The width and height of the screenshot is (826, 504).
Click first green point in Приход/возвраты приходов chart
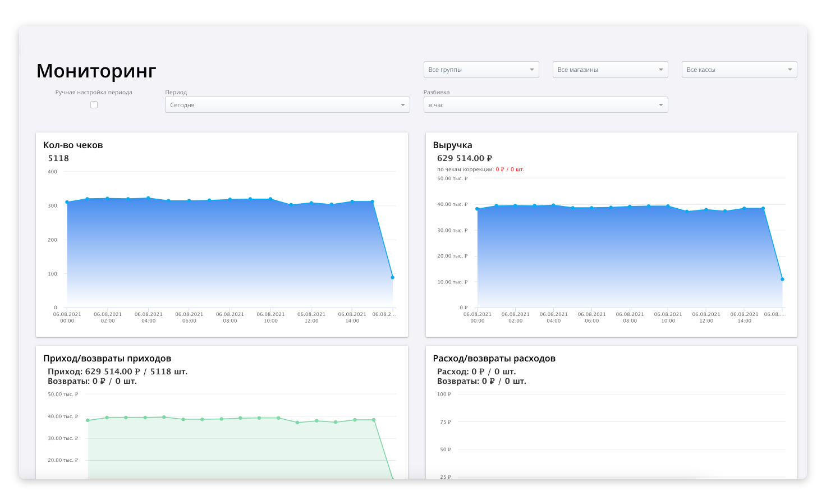88,420
